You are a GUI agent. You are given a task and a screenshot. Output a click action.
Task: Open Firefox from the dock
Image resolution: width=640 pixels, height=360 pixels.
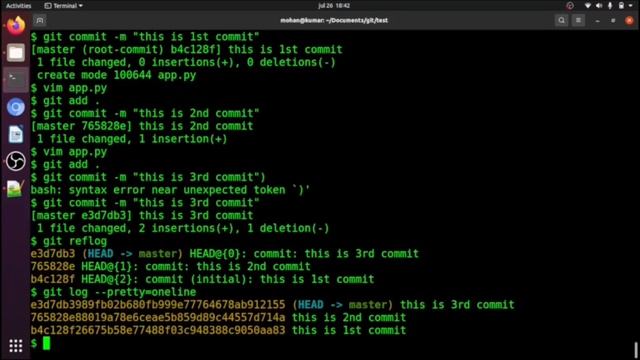[16, 26]
